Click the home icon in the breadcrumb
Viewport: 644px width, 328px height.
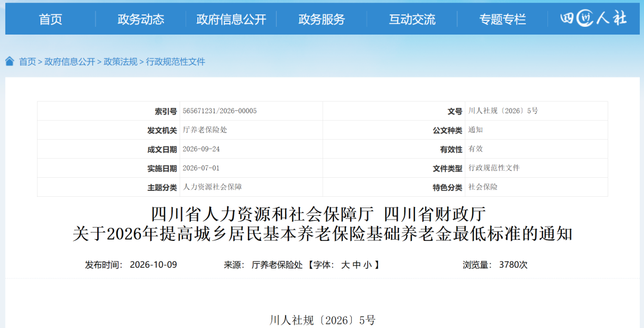coord(10,61)
